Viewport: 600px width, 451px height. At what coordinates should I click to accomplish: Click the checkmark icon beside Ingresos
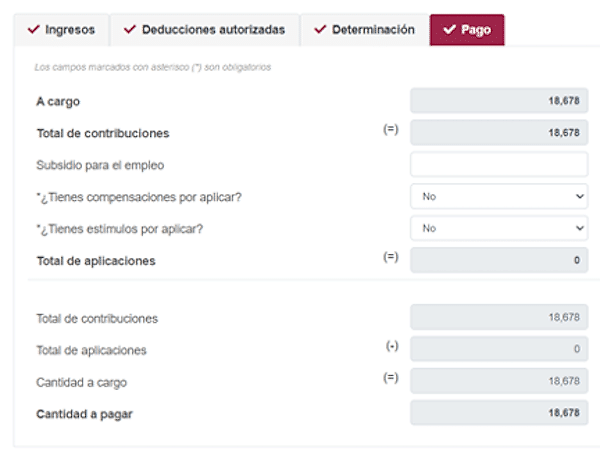[34, 29]
